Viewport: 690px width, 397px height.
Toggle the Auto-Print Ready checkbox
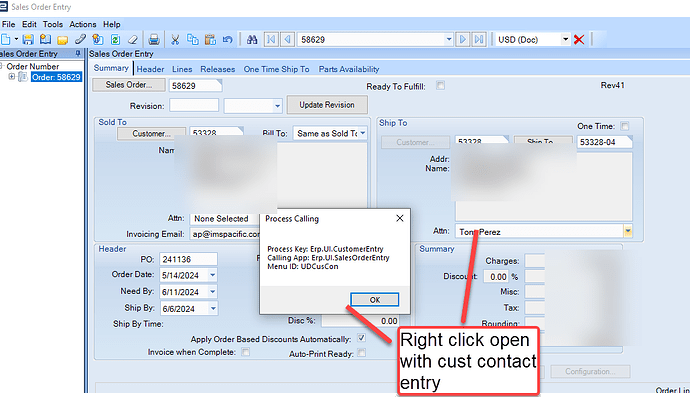click(361, 353)
